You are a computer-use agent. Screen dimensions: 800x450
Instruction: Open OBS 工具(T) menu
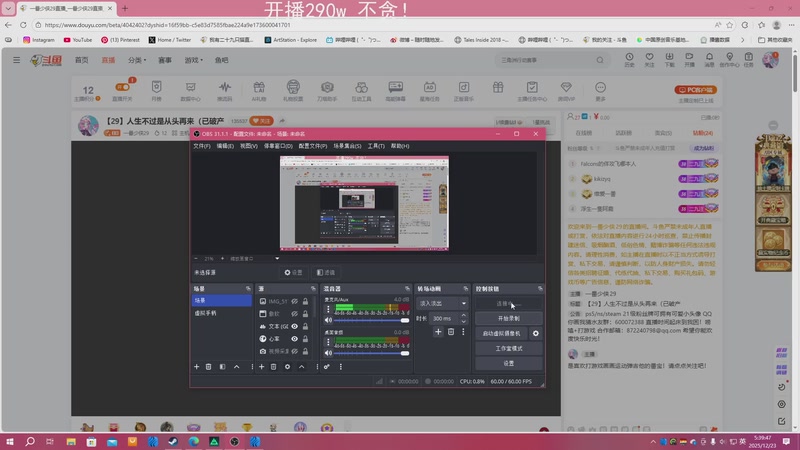point(376,146)
